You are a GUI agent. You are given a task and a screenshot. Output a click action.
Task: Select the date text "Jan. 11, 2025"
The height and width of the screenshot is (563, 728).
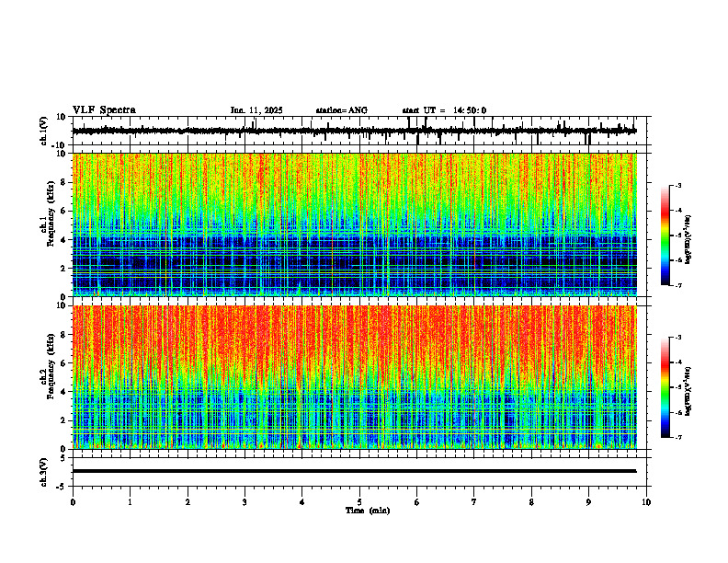[256, 110]
